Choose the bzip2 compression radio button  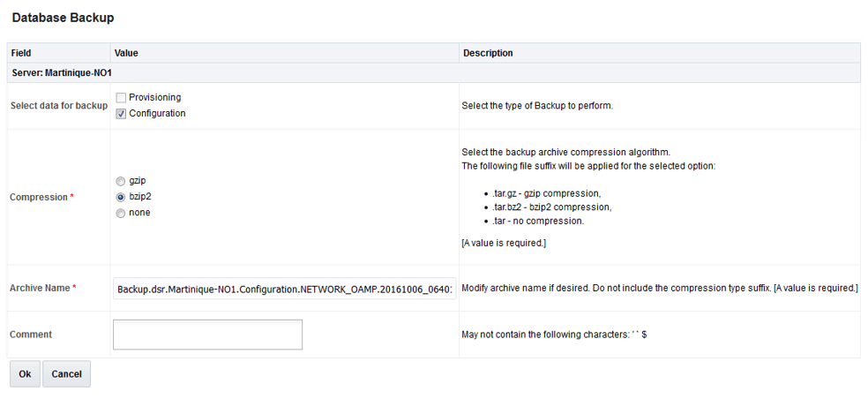121,197
